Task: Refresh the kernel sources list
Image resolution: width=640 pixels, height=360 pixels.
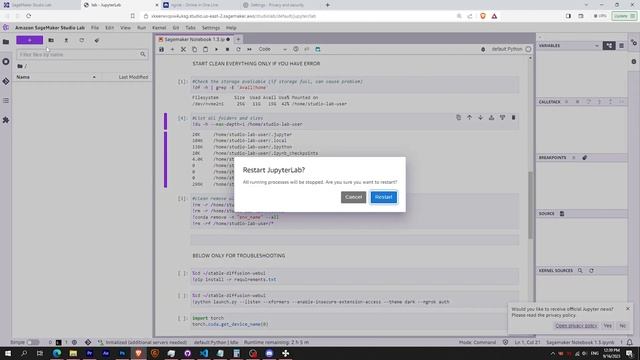Action: tap(591, 271)
